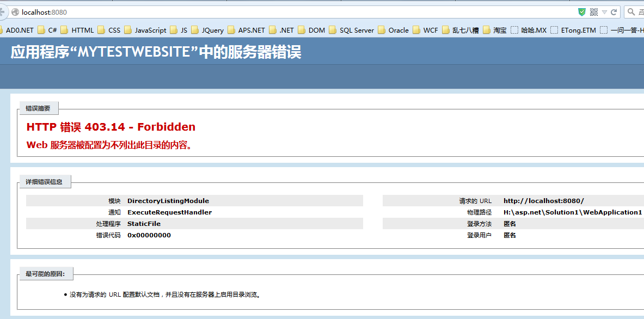Screen dimensions: 644x319
Task: Click the http://localhost:8080/ requested URL value
Action: 544,201
